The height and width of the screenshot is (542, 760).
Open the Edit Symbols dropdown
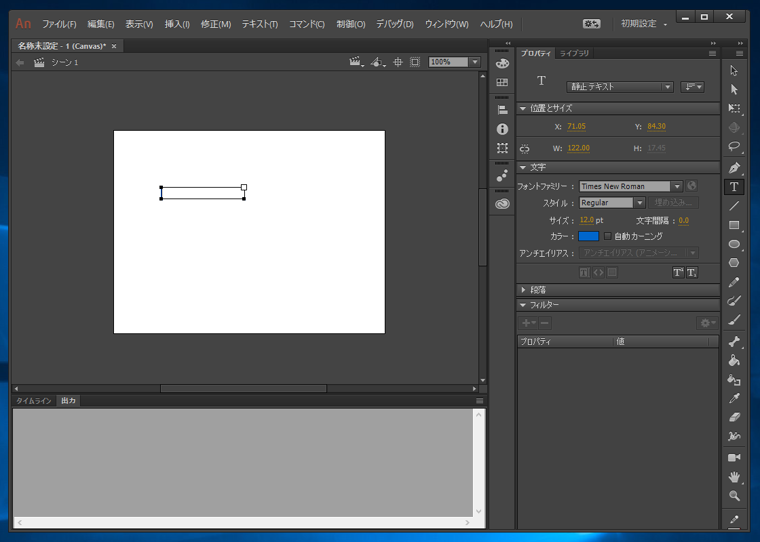click(x=378, y=62)
